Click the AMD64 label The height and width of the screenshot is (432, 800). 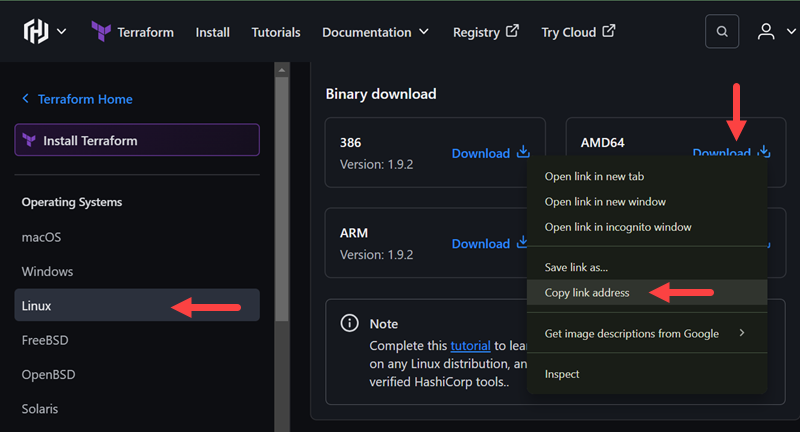(602, 142)
